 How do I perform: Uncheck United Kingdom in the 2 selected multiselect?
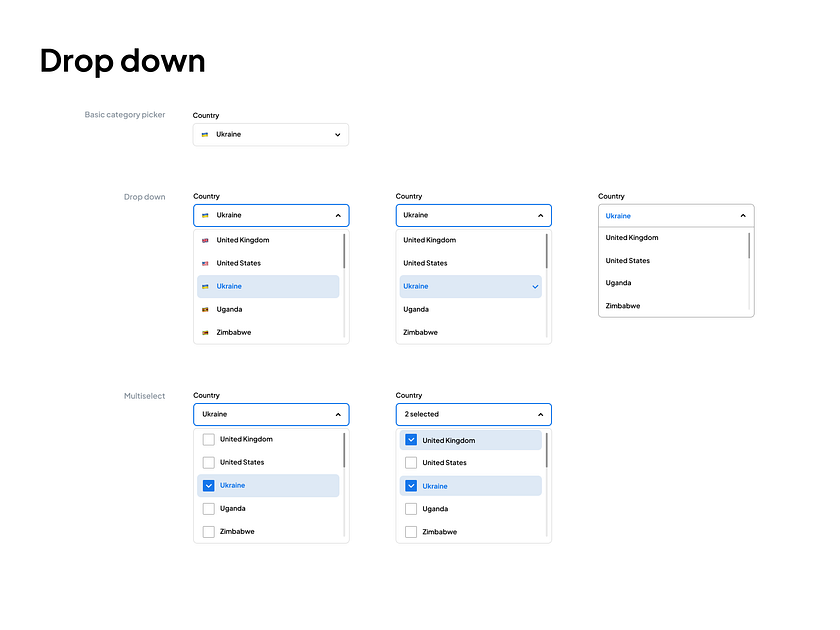[x=411, y=439]
